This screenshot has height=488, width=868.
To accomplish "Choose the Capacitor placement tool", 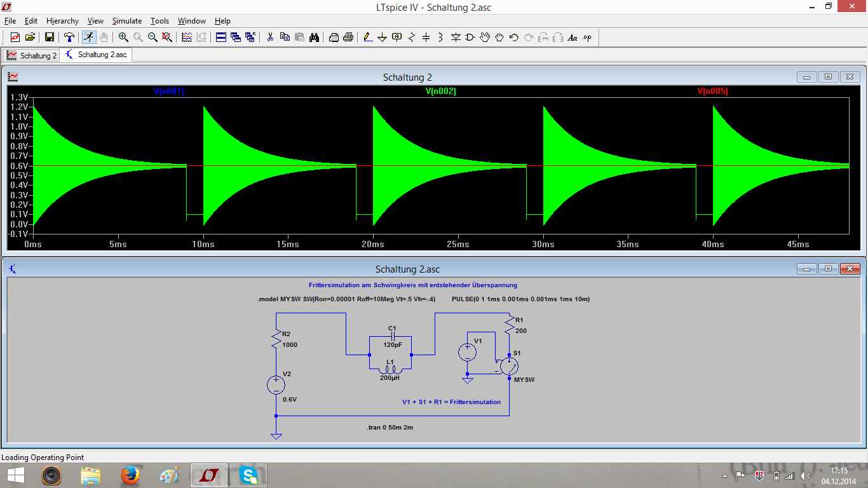I will pyautogui.click(x=426, y=37).
